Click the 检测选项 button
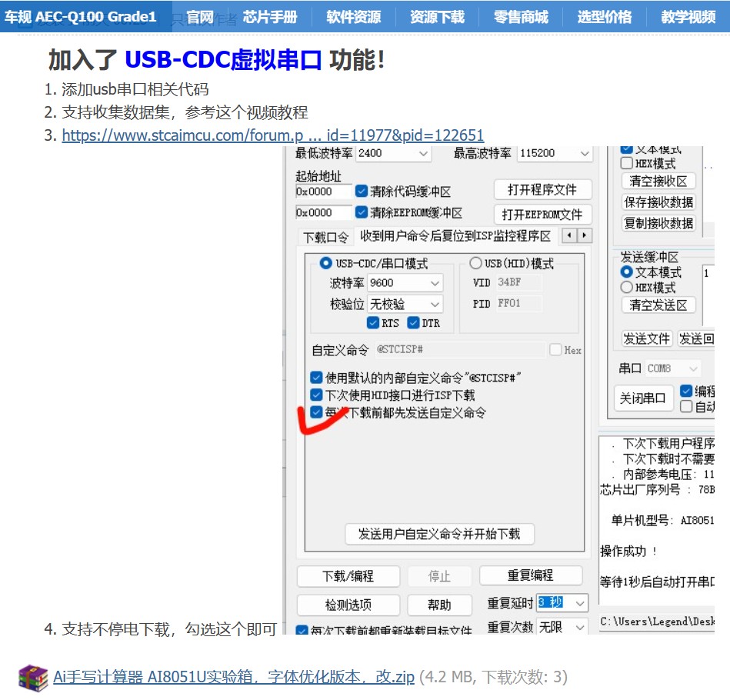This screenshot has width=730, height=700. coord(348,605)
